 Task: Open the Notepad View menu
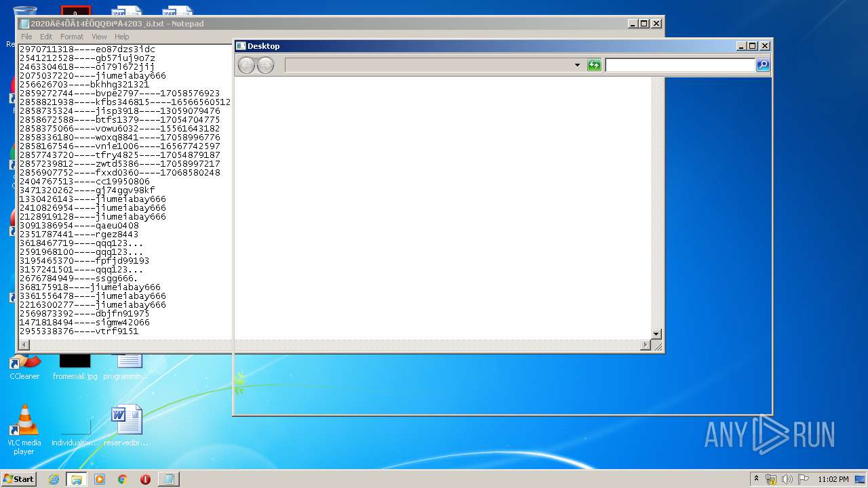(x=99, y=37)
